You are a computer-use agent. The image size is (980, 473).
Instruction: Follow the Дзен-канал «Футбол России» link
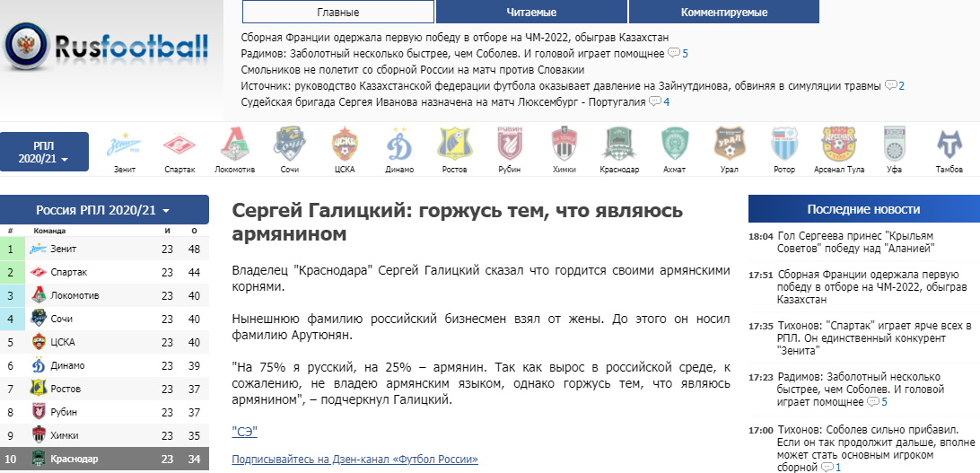(355, 460)
